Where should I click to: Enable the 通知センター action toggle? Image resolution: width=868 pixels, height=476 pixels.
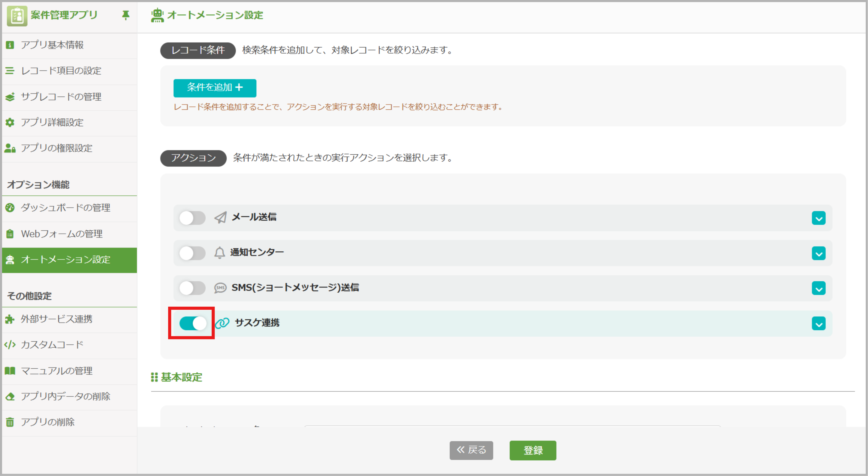tap(192, 253)
